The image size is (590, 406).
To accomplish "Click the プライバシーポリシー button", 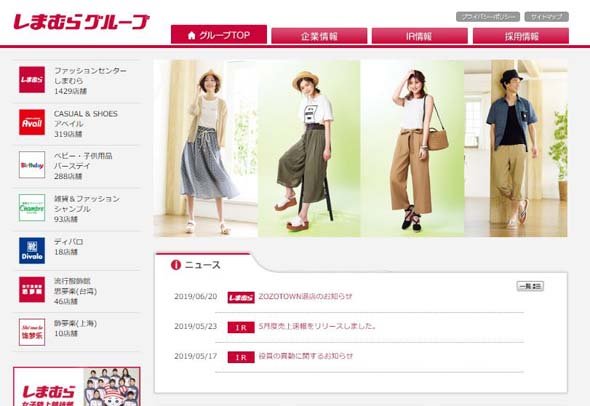I will point(488,17).
